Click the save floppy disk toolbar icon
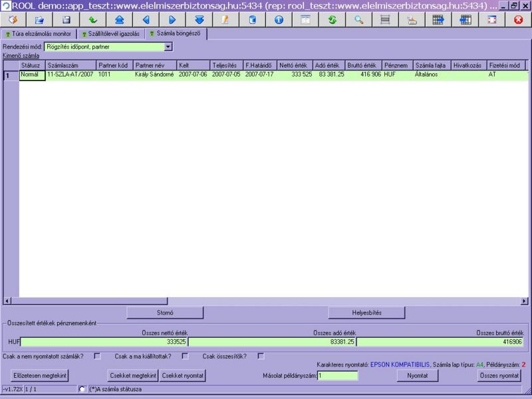Screen dimensions: 532x399 click(66, 20)
